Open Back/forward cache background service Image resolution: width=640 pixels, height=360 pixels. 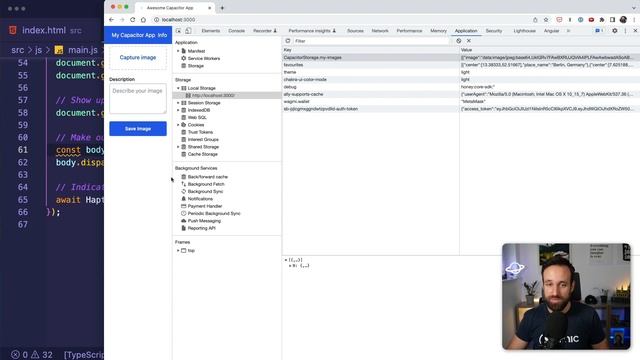click(x=208, y=177)
